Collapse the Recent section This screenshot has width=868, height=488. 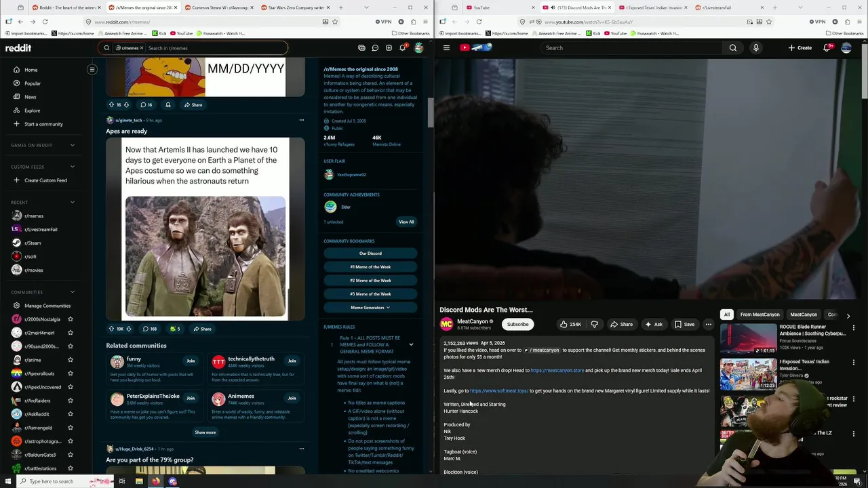click(x=73, y=202)
